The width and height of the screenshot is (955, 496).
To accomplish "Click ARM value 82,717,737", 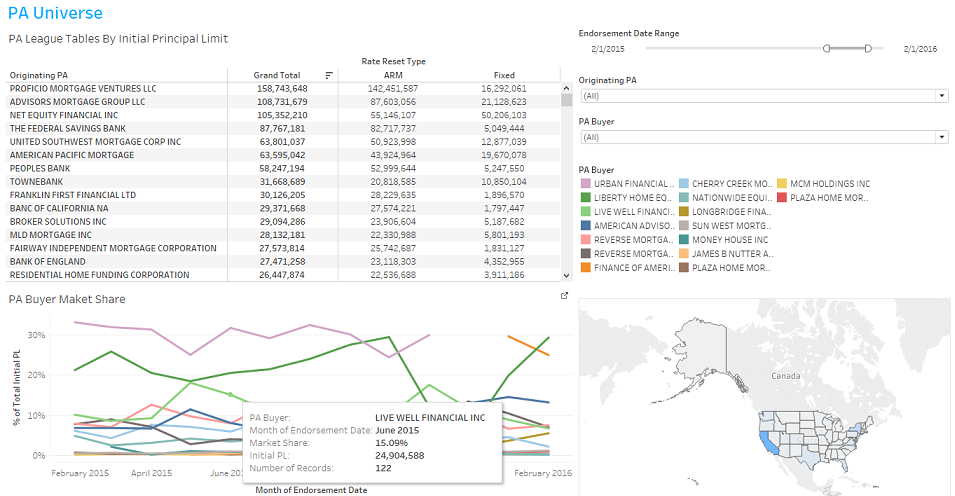I will (x=393, y=129).
